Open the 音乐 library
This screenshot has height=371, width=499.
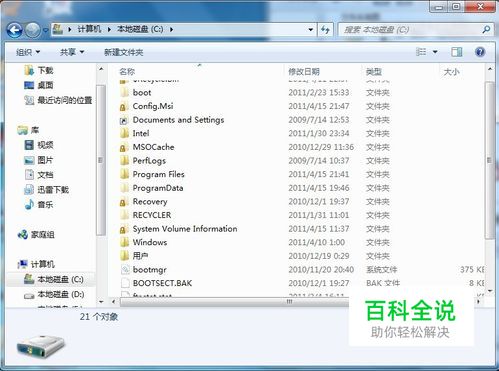pyautogui.click(x=39, y=204)
